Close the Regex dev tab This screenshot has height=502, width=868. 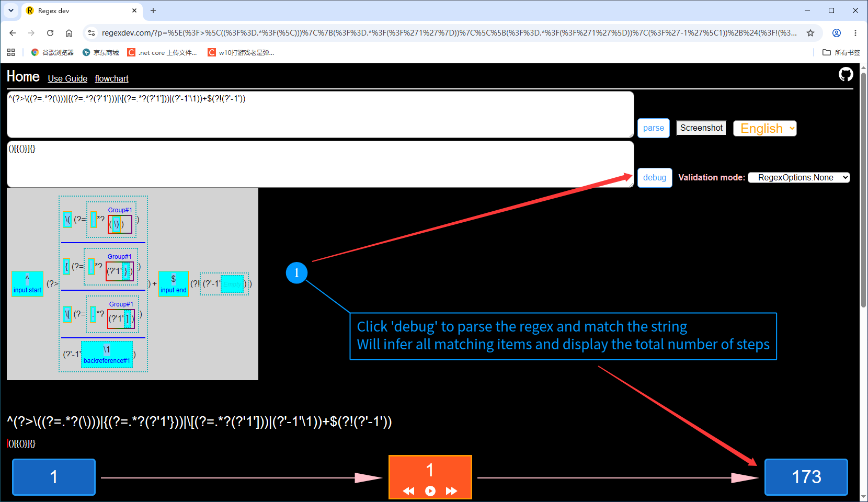click(134, 10)
